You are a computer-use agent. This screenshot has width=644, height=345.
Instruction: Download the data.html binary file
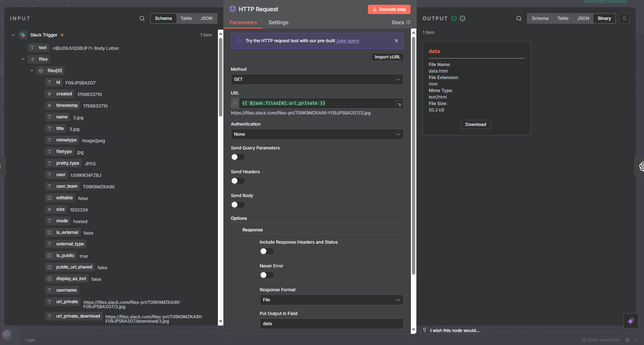point(475,125)
